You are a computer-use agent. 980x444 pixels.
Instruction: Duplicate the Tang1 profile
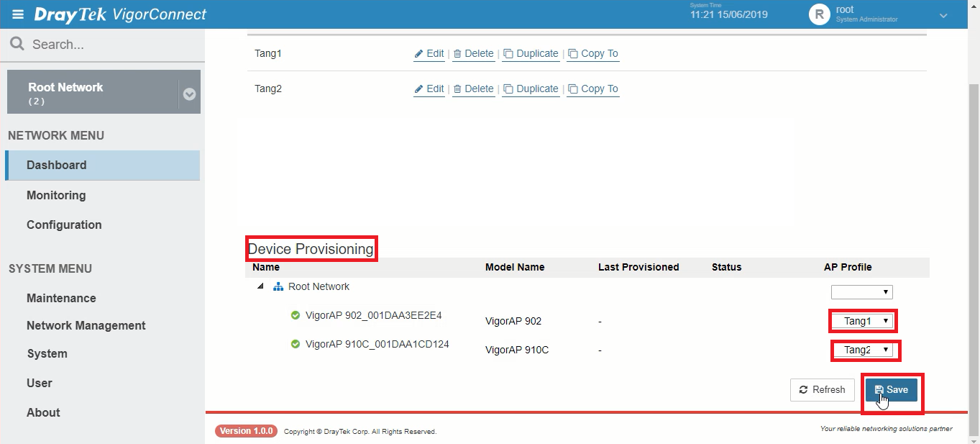coord(531,54)
